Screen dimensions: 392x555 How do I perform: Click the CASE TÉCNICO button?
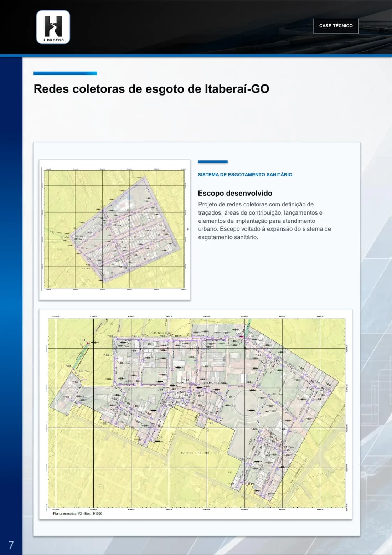[x=336, y=26]
